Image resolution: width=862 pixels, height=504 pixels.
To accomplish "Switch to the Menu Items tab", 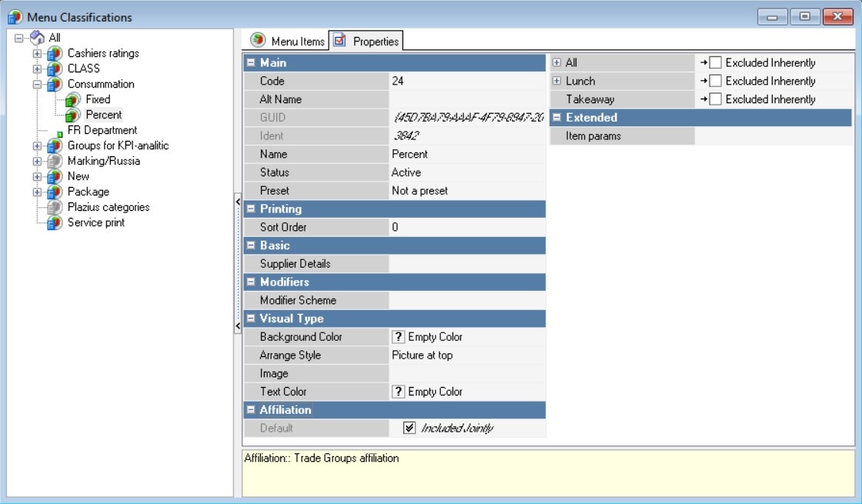I will (289, 42).
